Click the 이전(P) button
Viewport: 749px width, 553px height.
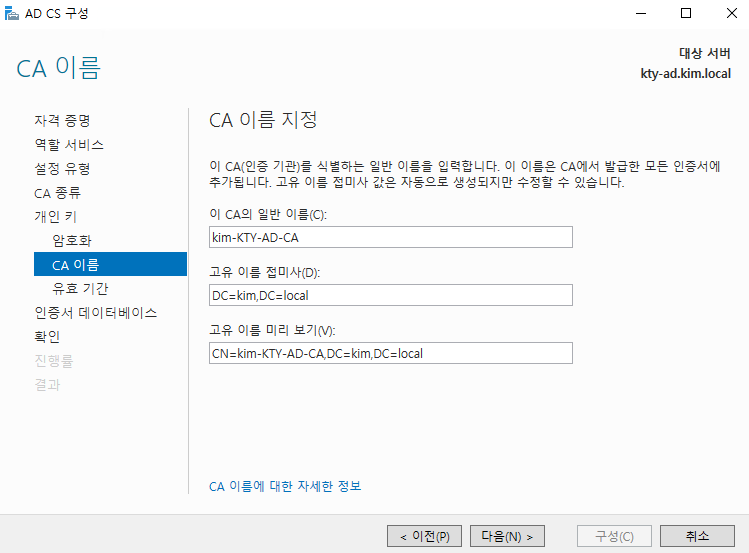[x=424, y=536]
